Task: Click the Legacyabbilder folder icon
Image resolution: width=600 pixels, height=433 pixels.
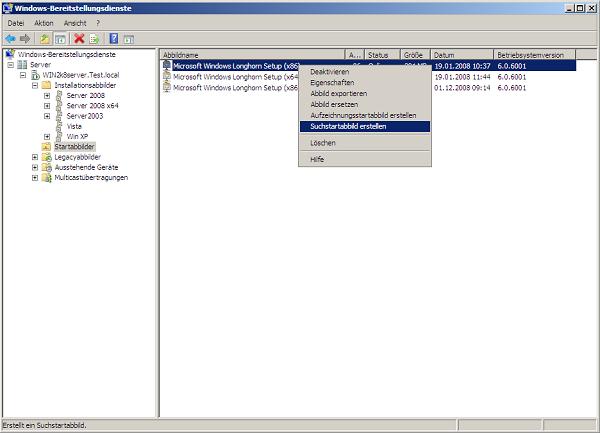Action: pos(46,157)
